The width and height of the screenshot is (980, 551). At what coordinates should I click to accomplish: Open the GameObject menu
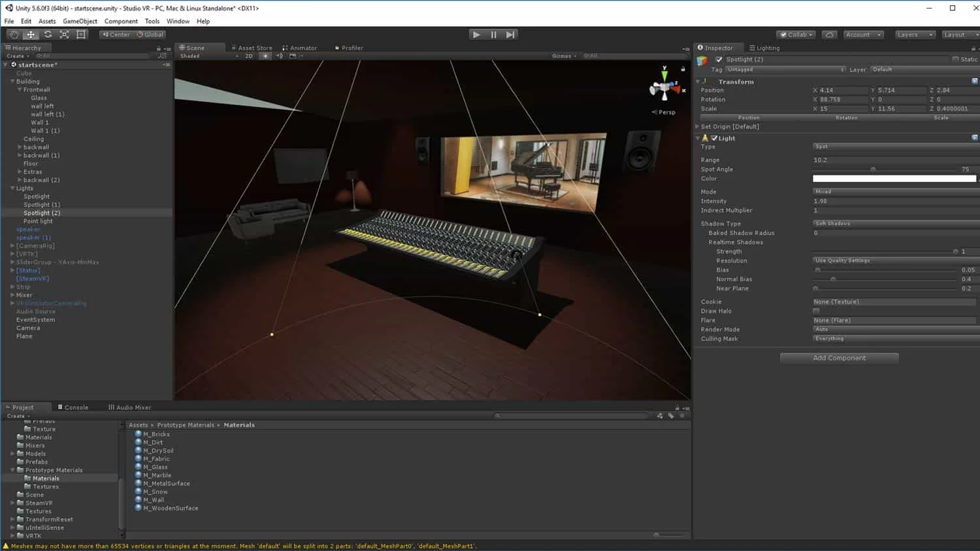click(x=80, y=21)
